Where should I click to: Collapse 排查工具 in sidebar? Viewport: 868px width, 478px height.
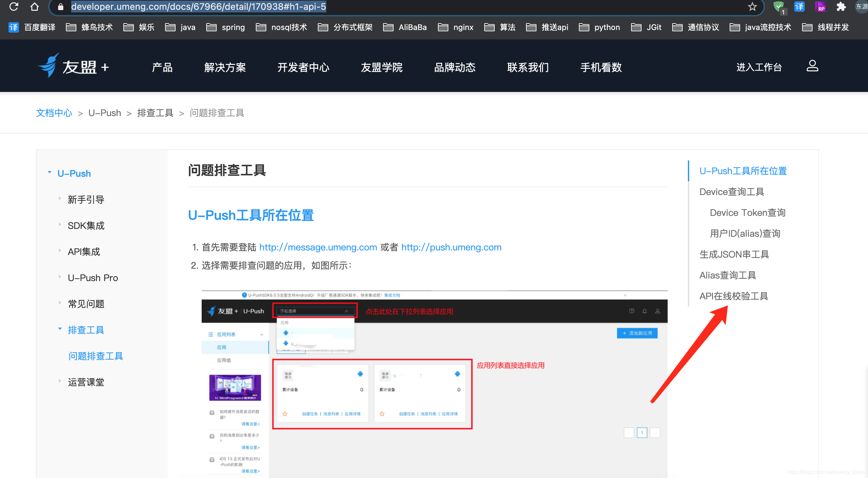point(60,329)
